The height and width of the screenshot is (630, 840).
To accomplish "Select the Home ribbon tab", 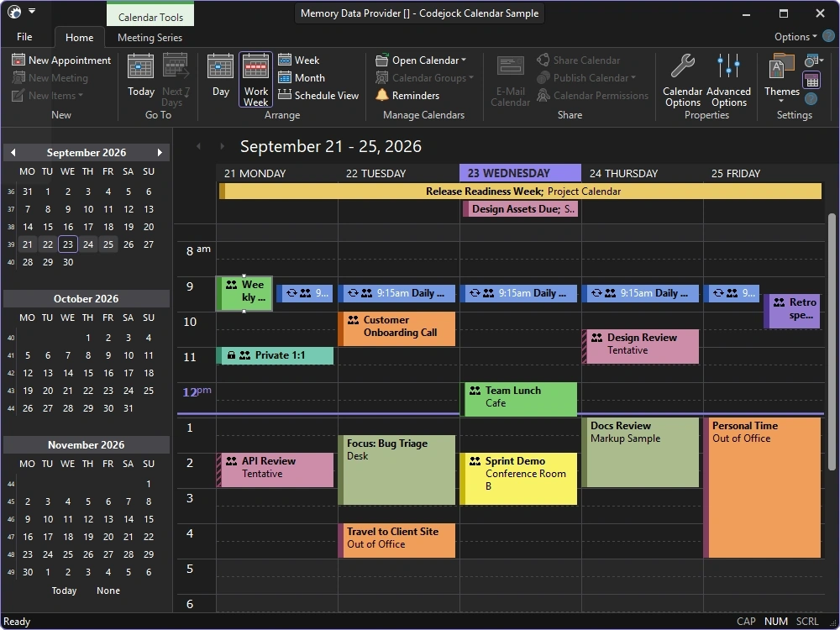I will [x=79, y=37].
